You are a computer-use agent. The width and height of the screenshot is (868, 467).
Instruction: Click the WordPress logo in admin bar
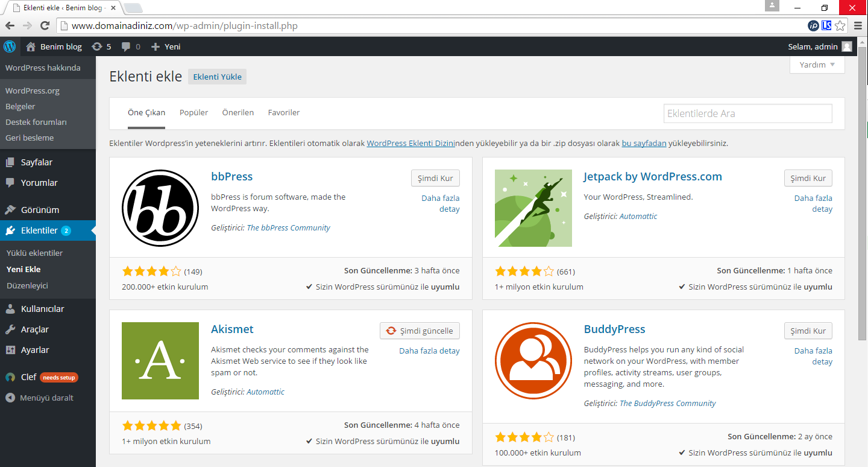click(10, 46)
